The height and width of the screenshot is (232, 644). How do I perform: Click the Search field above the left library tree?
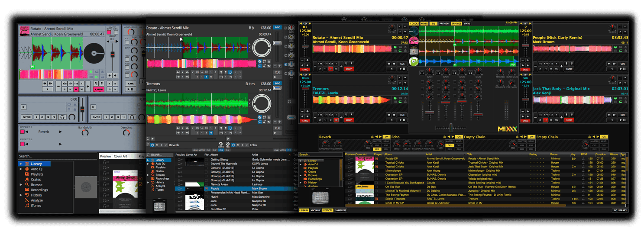pos(57,156)
